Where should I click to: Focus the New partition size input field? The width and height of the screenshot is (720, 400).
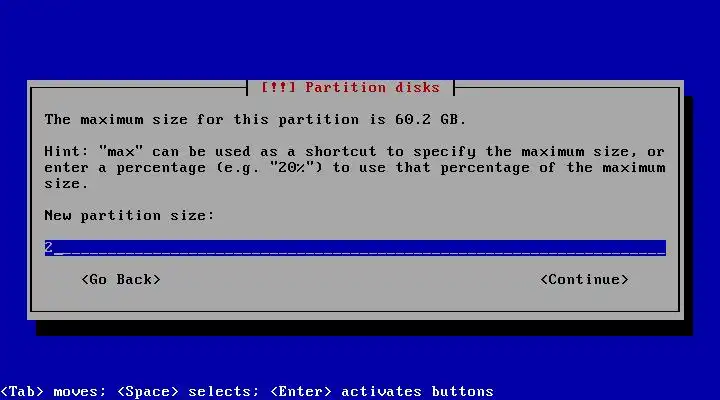(355, 248)
